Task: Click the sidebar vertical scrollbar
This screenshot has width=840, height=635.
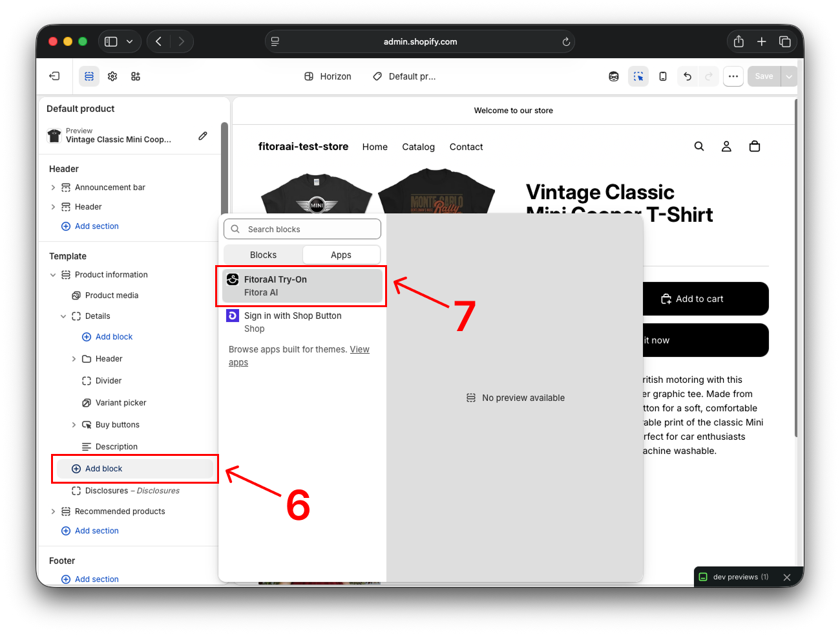Action: [224, 168]
